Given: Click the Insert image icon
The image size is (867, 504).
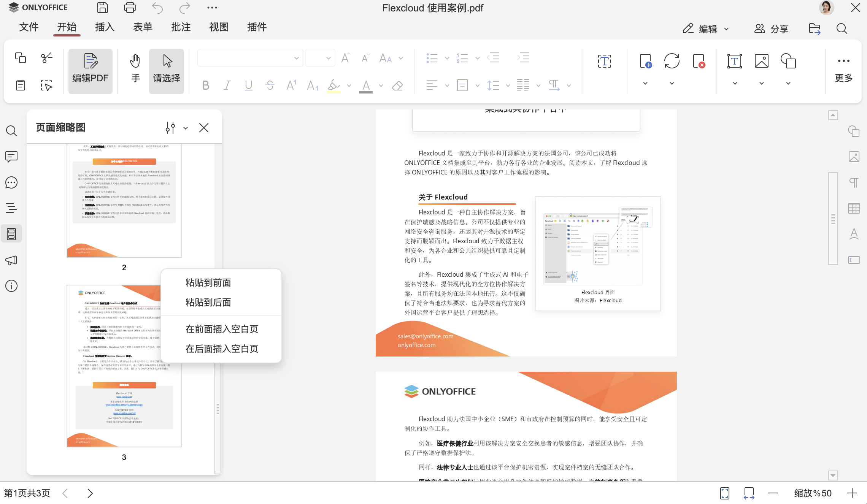Looking at the screenshot, I should click(x=762, y=61).
